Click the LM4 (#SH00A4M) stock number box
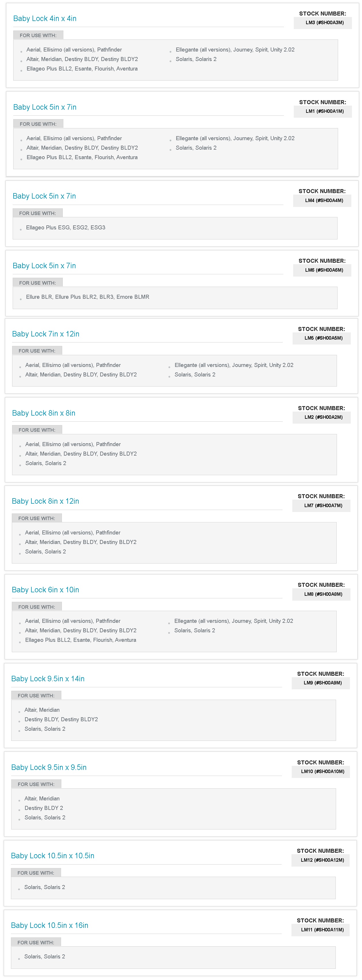The width and height of the screenshot is (362, 980). point(324,201)
